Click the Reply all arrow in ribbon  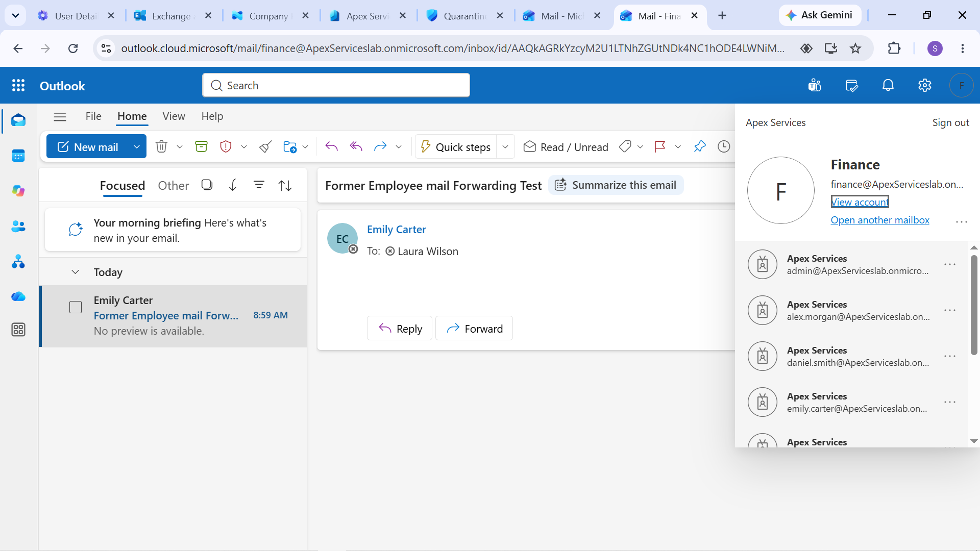(x=356, y=147)
